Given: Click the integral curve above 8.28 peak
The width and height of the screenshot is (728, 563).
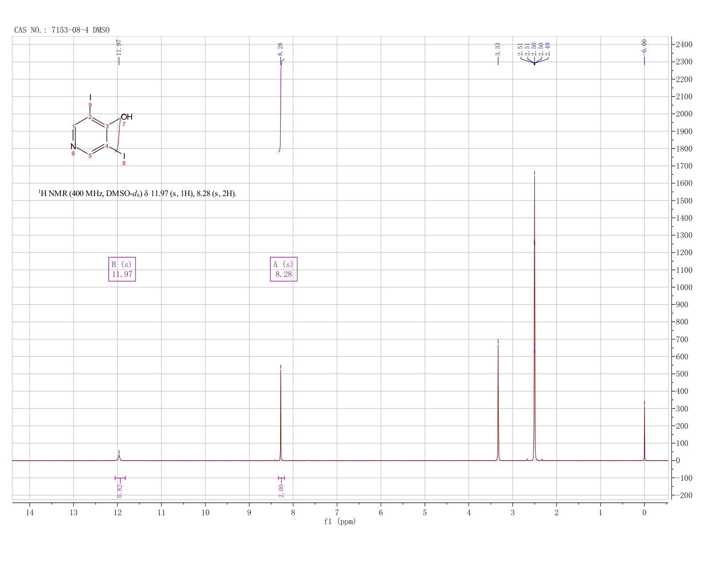Looking at the screenshot, I should [281, 106].
